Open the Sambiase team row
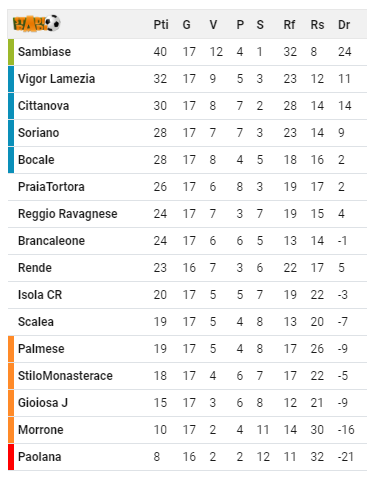Viewport: 367px width, 489px height. [187, 52]
